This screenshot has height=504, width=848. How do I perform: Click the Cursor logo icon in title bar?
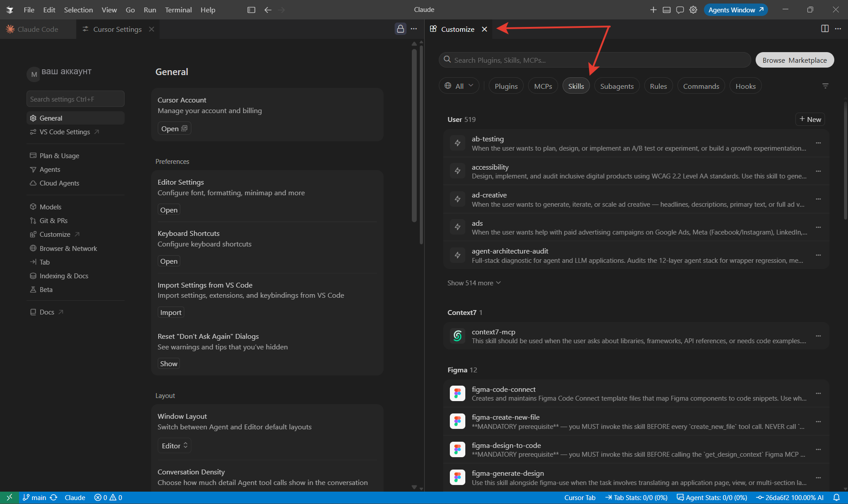(10, 10)
